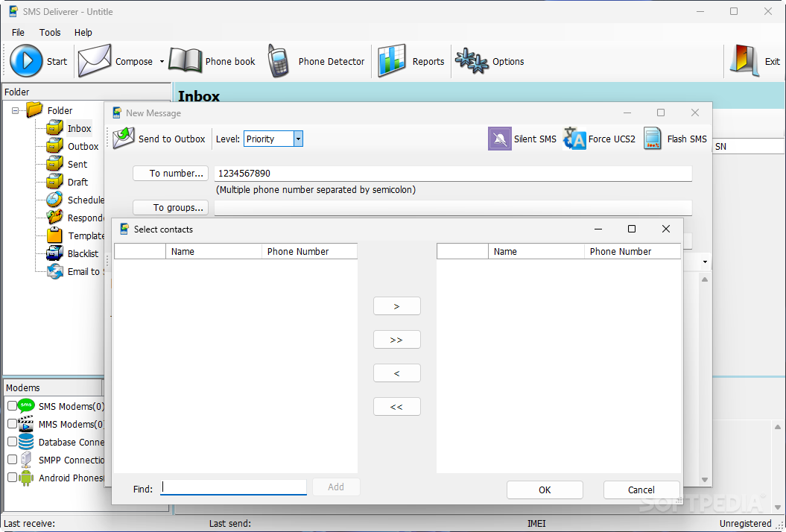Select the Sent folder icon
This screenshot has height=532, width=786.
pyautogui.click(x=54, y=164)
